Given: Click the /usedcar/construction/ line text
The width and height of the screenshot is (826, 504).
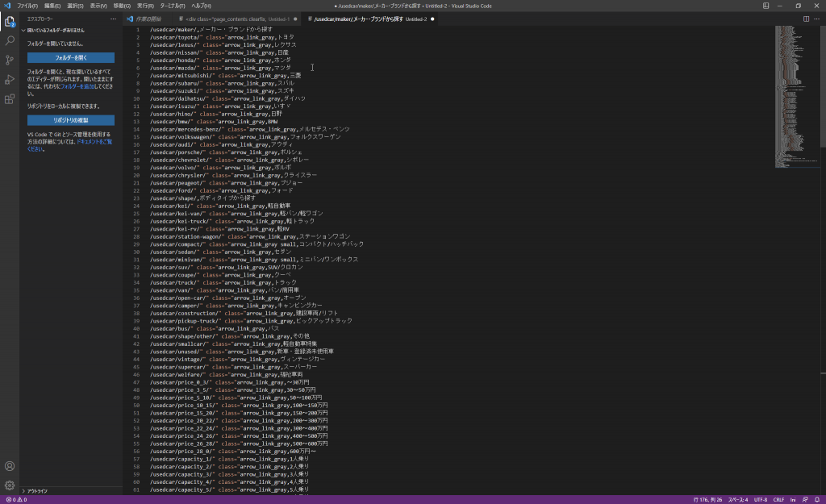Looking at the screenshot, I should pos(244,314).
